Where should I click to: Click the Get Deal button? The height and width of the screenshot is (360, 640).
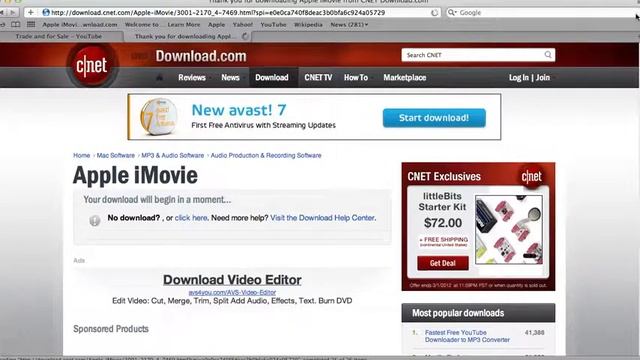[443, 263]
